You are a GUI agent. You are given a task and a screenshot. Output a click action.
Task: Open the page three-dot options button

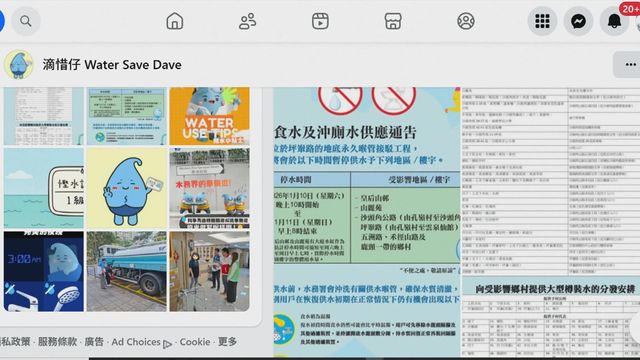click(629, 64)
